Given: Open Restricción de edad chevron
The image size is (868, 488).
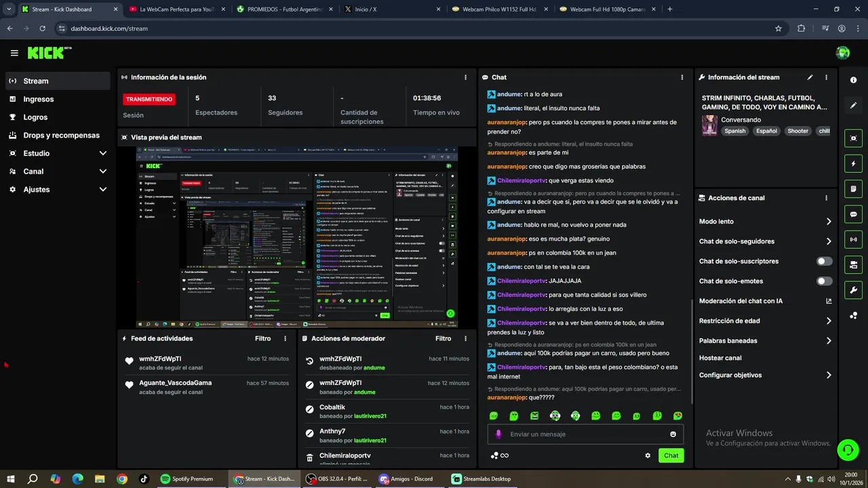Looking at the screenshot, I should 829,321.
